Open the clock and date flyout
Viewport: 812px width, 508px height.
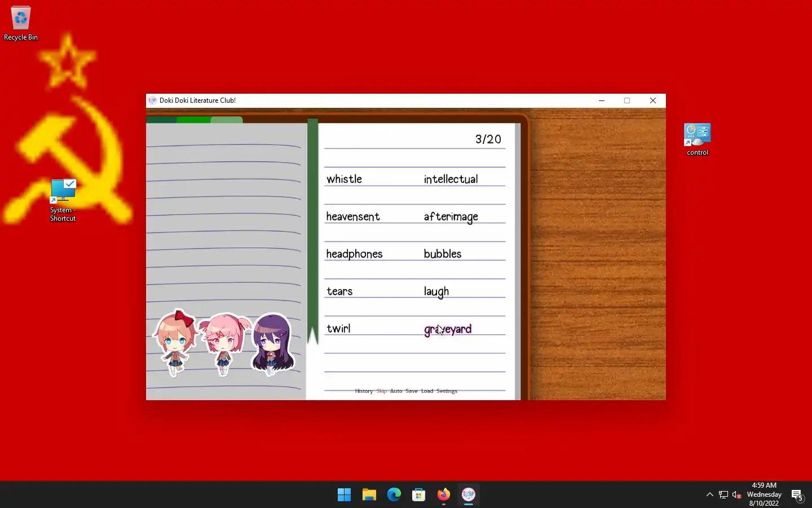[764, 494]
